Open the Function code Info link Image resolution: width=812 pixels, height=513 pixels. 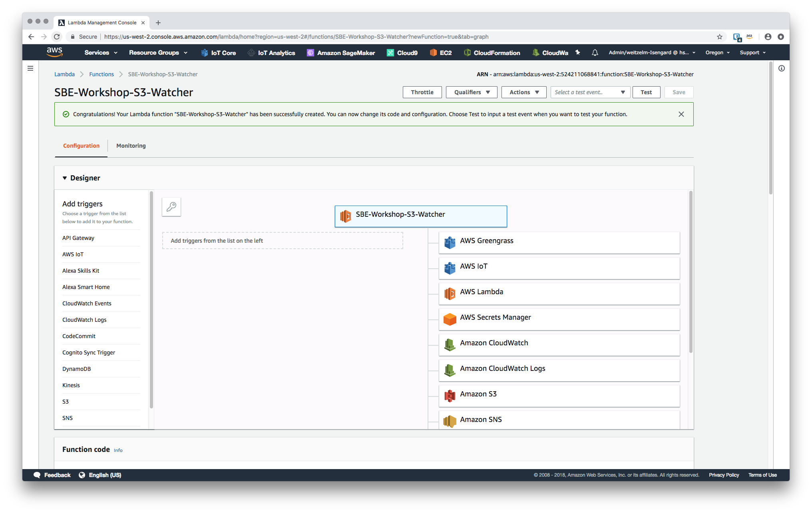pyautogui.click(x=118, y=450)
